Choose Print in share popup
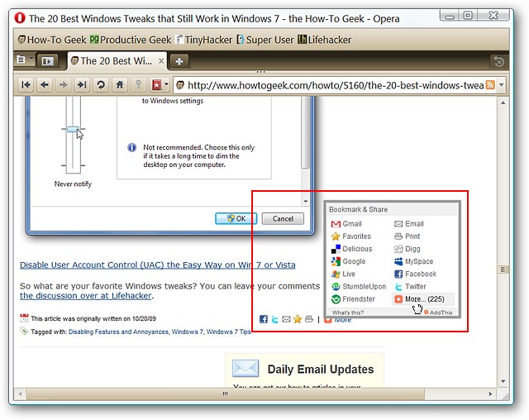 [407, 236]
